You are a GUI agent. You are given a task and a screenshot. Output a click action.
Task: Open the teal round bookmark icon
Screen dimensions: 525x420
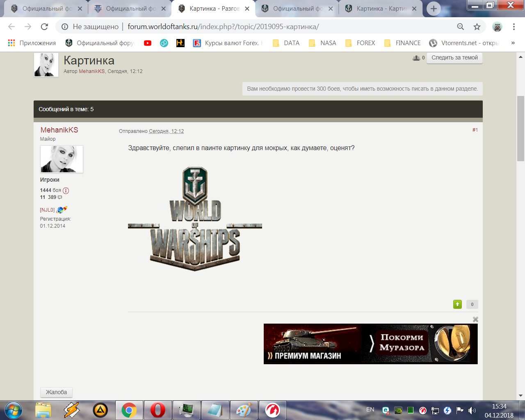click(164, 43)
